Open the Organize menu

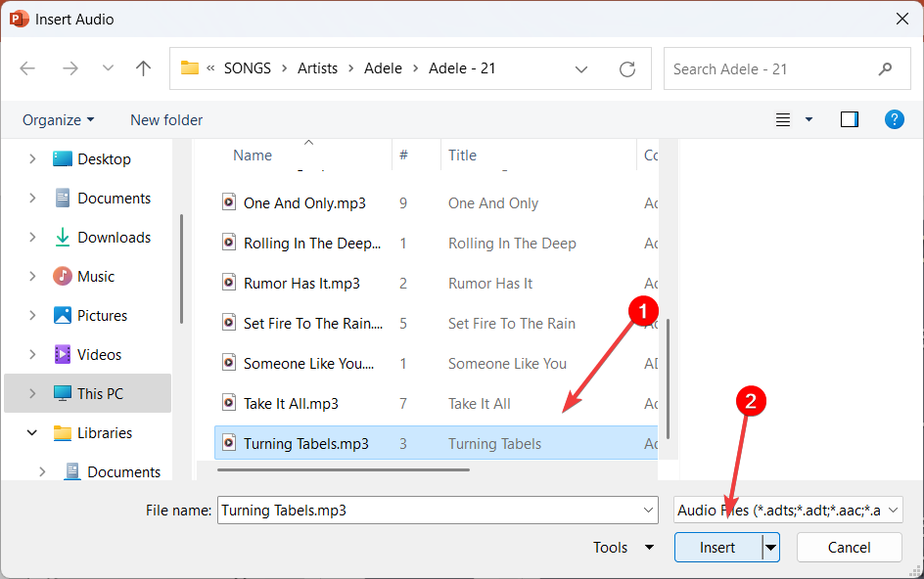pyautogui.click(x=58, y=120)
